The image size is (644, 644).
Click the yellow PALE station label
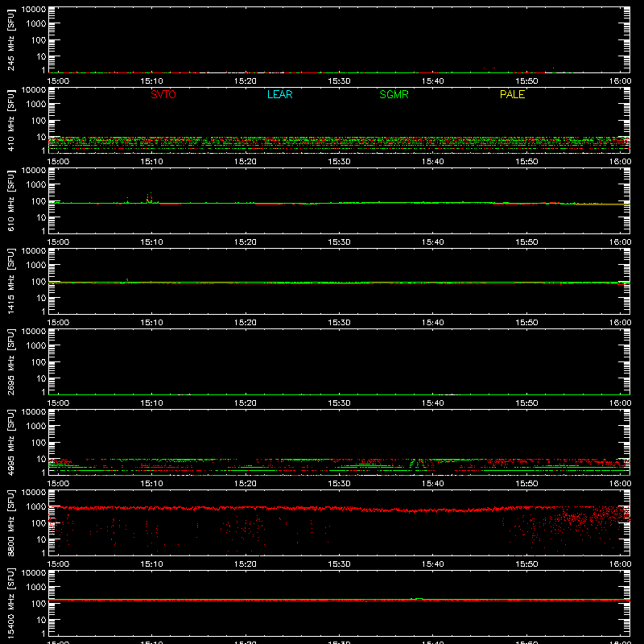tap(512, 94)
